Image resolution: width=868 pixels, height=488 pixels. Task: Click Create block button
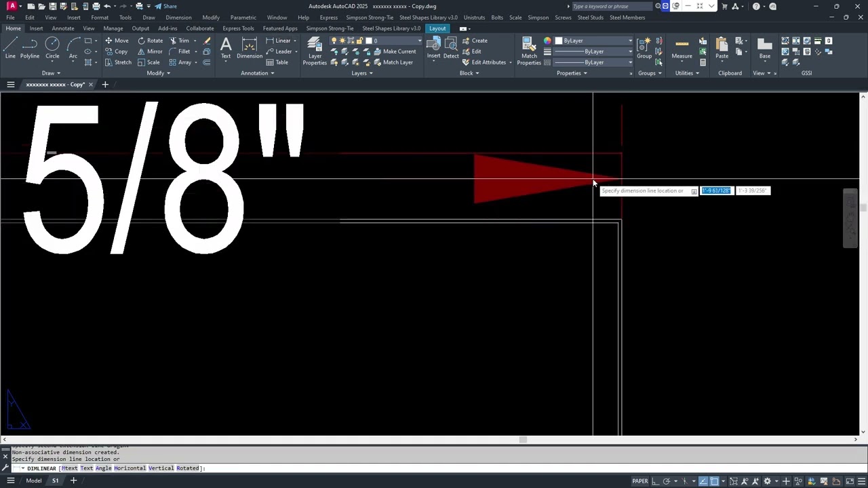tap(475, 41)
